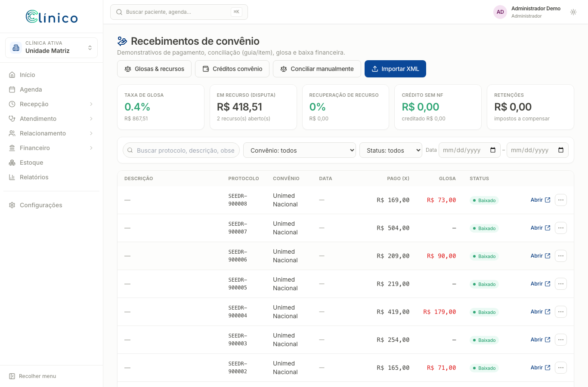The height and width of the screenshot is (387, 588).
Task: Click the Início home icon in sidebar
Action: [12, 75]
